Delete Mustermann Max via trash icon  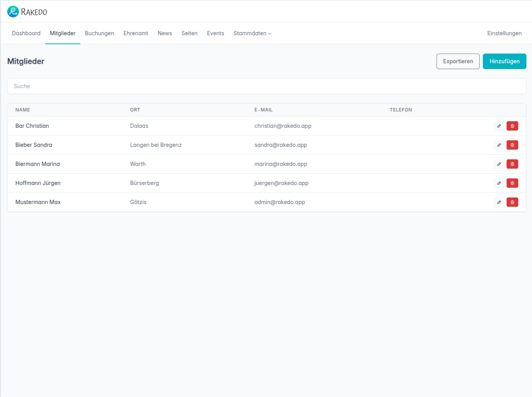click(512, 202)
